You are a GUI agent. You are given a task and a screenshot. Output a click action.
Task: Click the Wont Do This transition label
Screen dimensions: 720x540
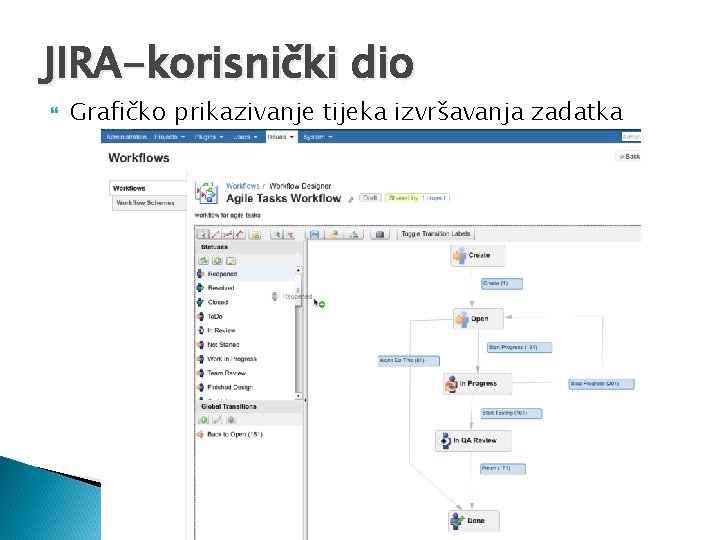point(409,361)
